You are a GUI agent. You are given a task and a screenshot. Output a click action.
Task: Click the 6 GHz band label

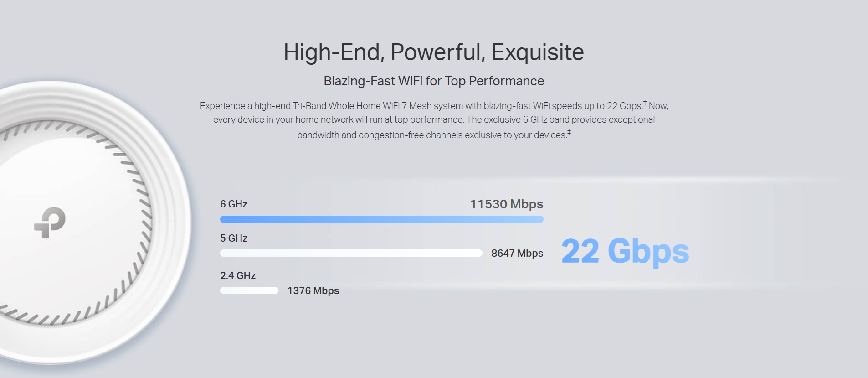[234, 204]
